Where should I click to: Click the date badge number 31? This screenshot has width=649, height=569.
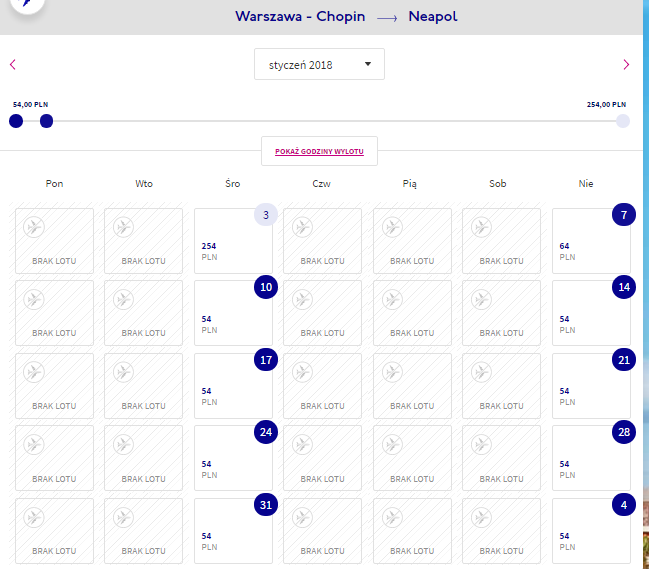pos(266,505)
